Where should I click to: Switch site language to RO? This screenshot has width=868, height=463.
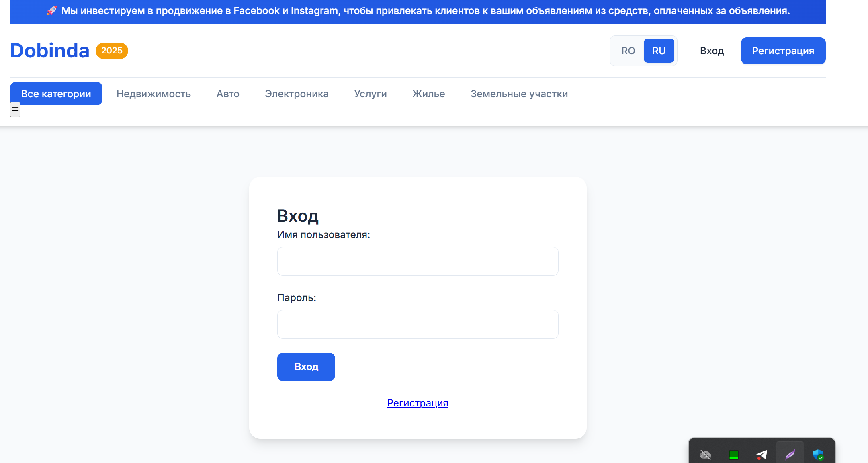click(x=628, y=51)
